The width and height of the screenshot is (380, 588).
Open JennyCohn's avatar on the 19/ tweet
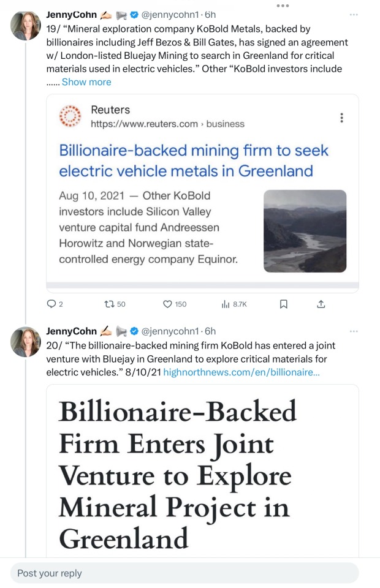26,26
